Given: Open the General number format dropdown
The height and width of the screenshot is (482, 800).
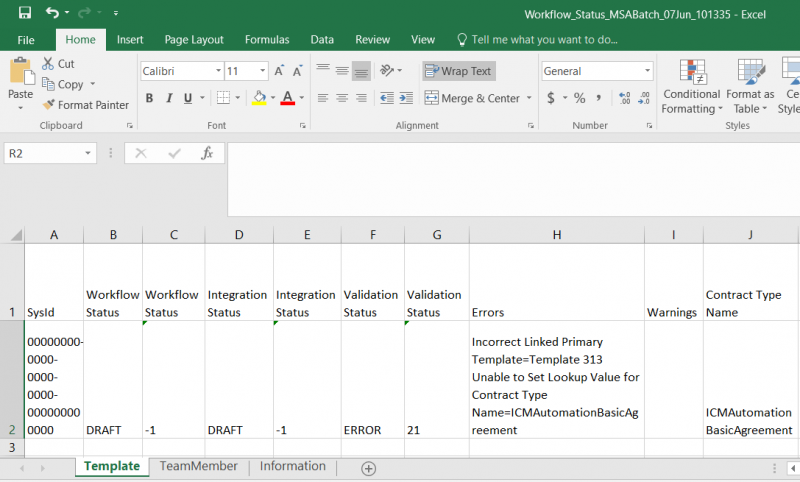Looking at the screenshot, I should pos(647,71).
